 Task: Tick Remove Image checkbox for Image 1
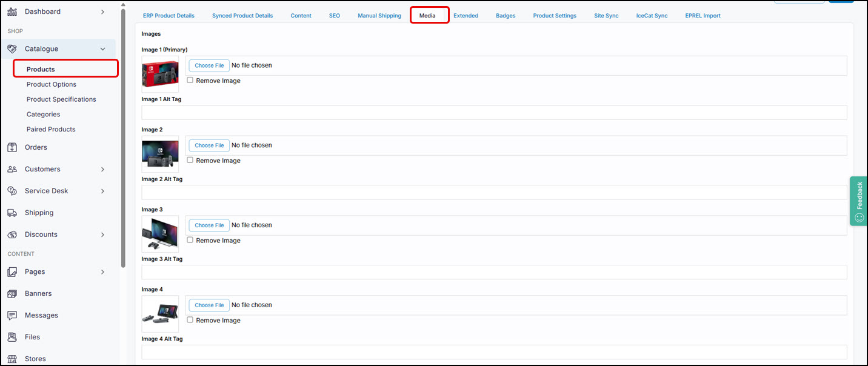(190, 81)
